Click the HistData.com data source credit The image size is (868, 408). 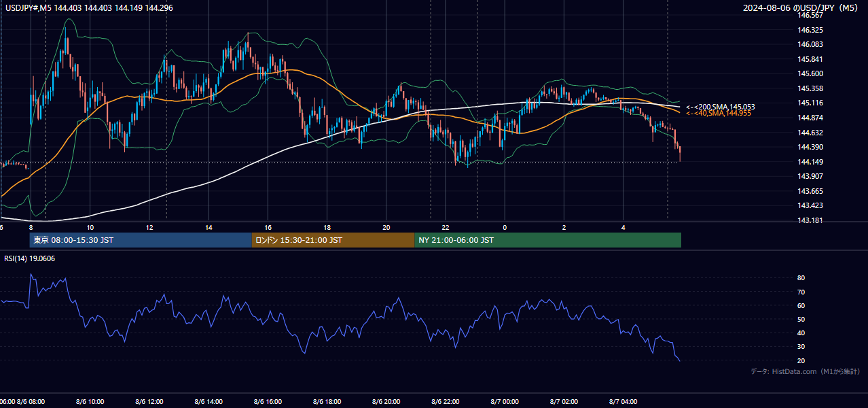tap(805, 371)
